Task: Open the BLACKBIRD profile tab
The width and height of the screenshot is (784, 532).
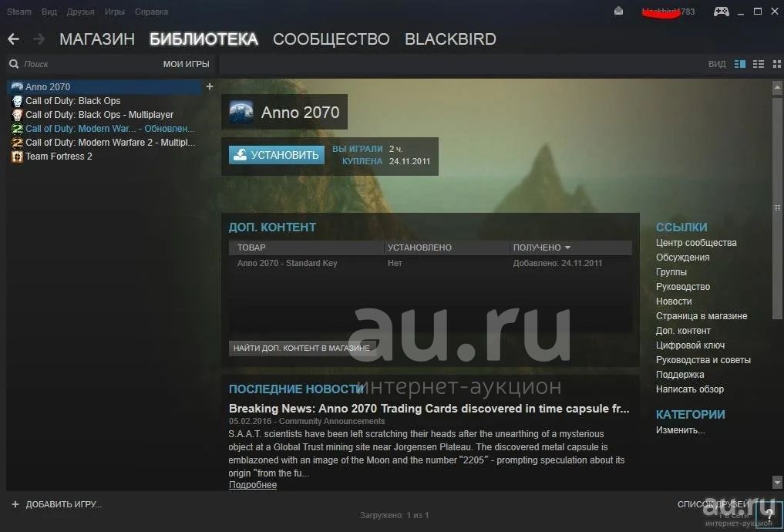Action: click(x=450, y=39)
